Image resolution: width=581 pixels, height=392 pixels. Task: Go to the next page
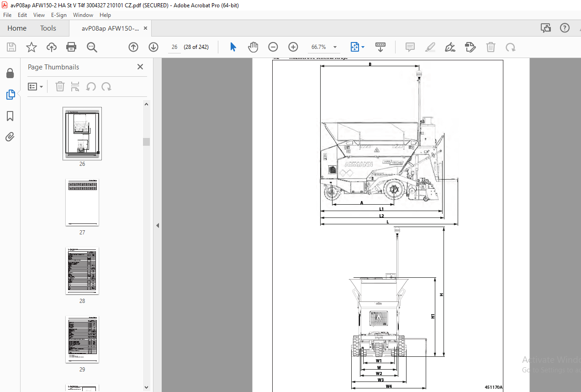pyautogui.click(x=153, y=47)
